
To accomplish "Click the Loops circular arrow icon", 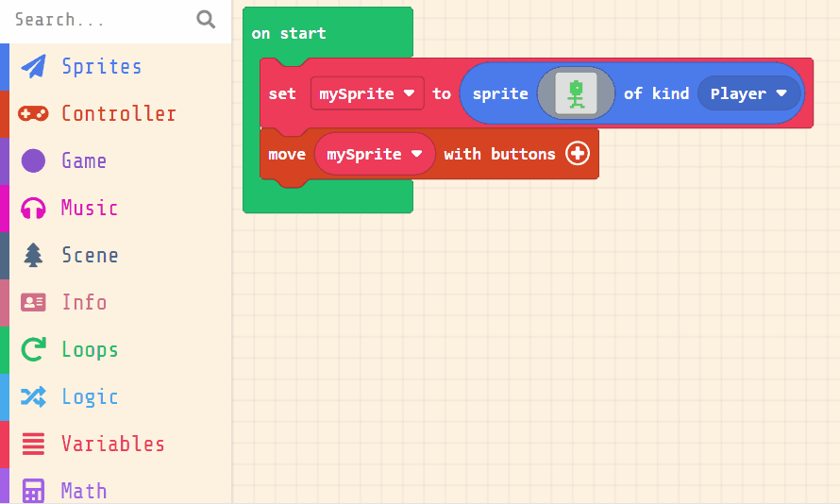I will (x=33, y=349).
